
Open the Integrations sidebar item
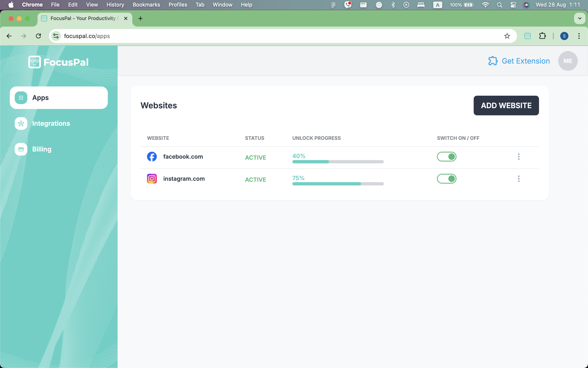[59, 123]
